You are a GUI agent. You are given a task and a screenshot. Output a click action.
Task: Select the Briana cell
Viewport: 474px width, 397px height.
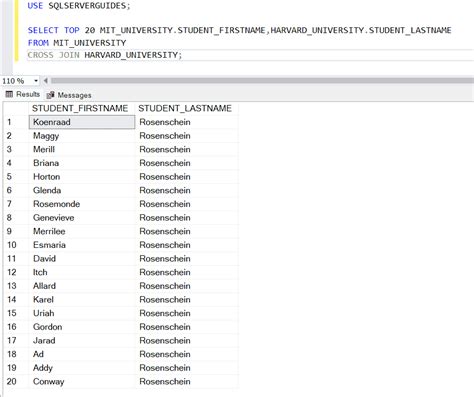click(82, 163)
